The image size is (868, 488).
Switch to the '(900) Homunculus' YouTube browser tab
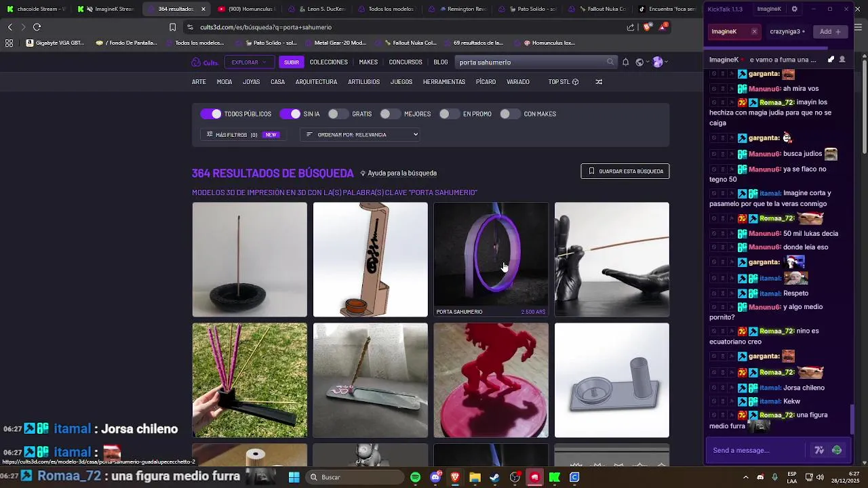pyautogui.click(x=246, y=9)
